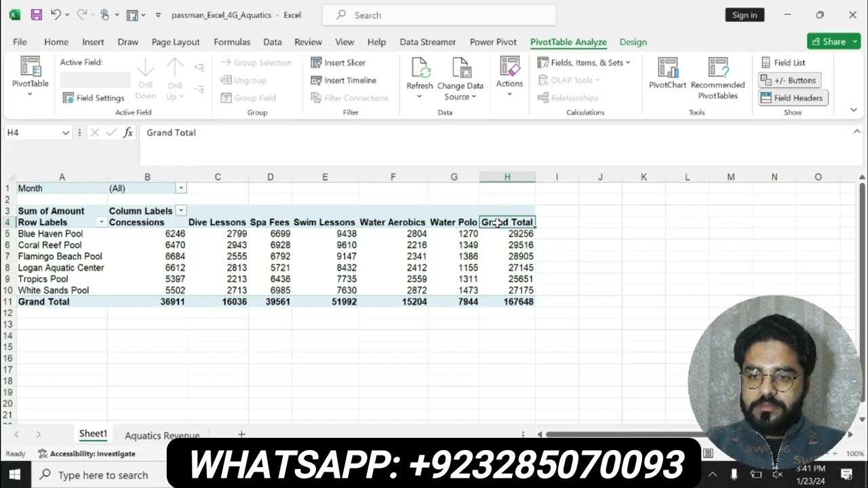Click Insert Timeline

point(343,80)
